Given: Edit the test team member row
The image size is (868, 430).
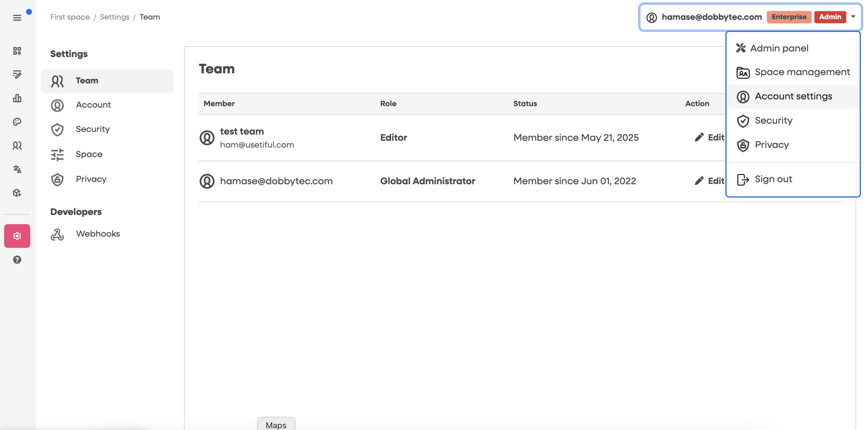Looking at the screenshot, I should point(710,138).
